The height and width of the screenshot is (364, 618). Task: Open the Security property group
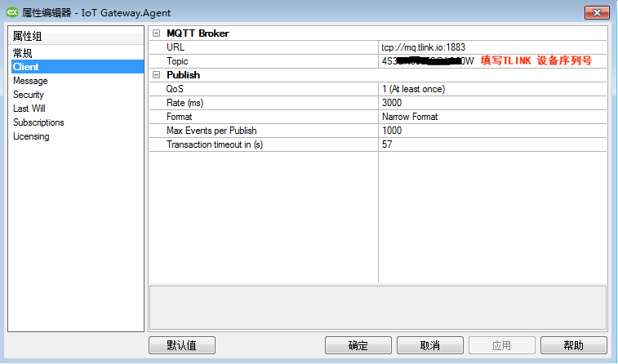(29, 95)
